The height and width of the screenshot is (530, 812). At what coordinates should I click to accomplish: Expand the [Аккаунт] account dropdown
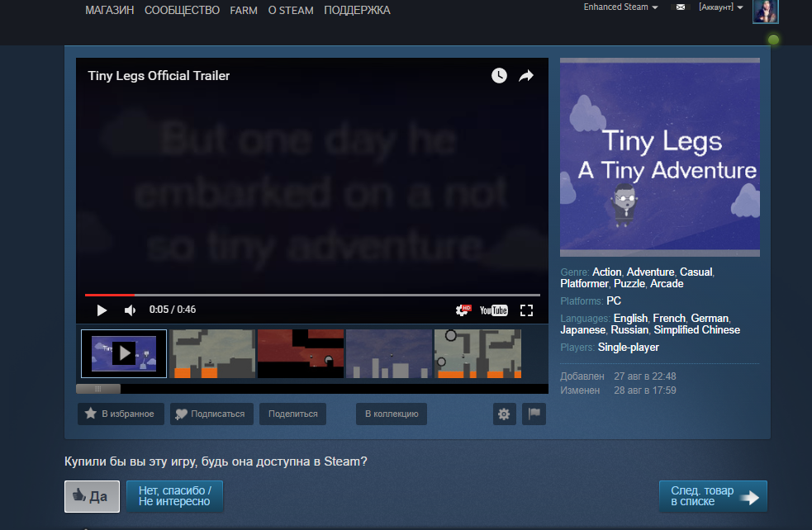click(x=721, y=7)
